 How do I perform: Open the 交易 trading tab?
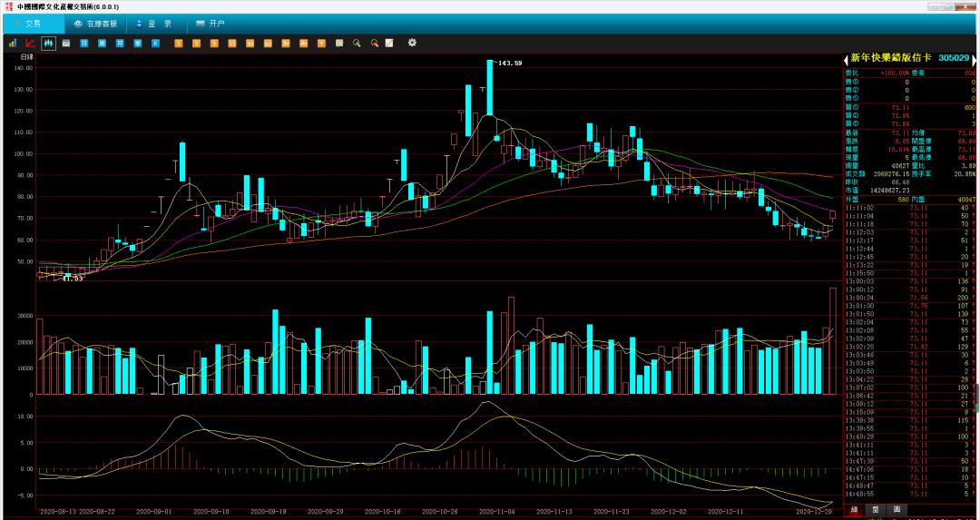(34, 24)
